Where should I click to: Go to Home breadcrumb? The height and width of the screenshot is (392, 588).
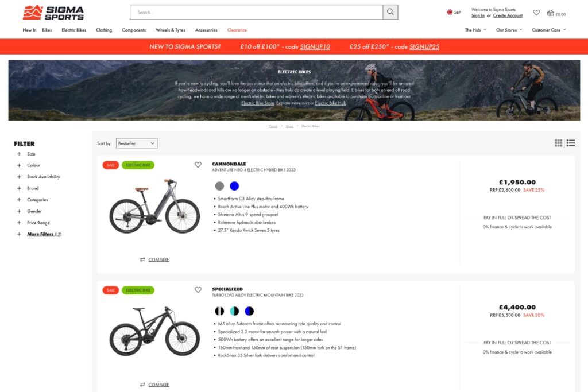pyautogui.click(x=273, y=126)
